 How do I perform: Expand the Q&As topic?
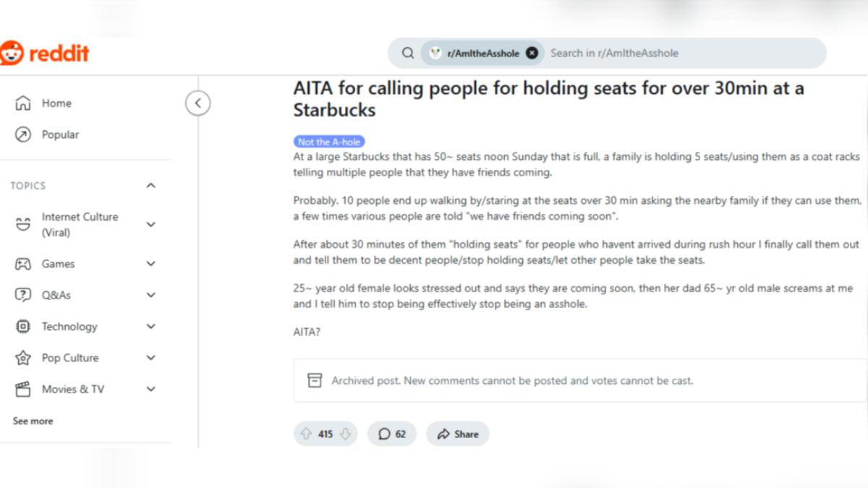pyautogui.click(x=151, y=295)
